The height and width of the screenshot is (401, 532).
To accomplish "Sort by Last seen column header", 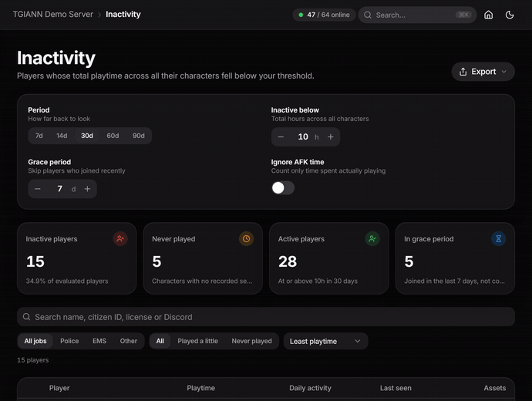I will [396, 388].
